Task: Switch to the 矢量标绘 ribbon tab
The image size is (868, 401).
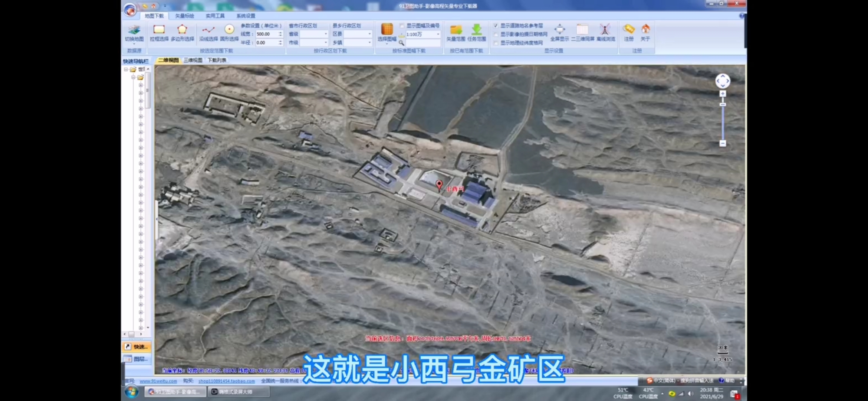Action: (184, 16)
